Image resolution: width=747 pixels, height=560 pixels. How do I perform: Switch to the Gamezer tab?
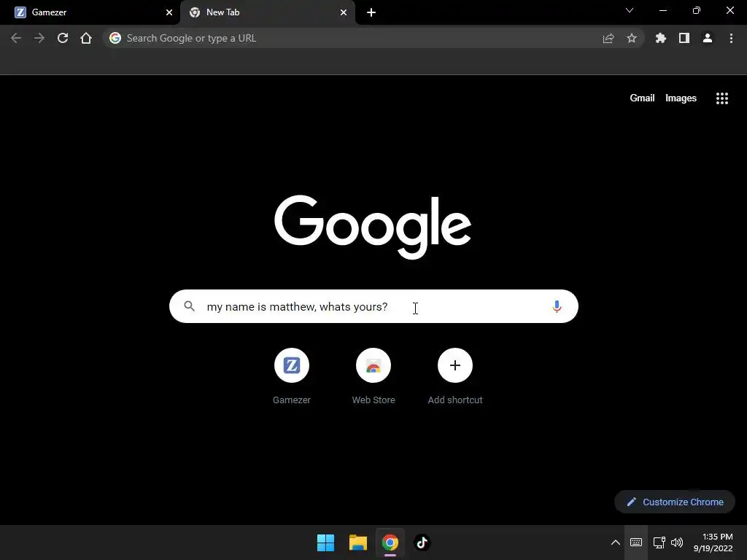(x=90, y=12)
